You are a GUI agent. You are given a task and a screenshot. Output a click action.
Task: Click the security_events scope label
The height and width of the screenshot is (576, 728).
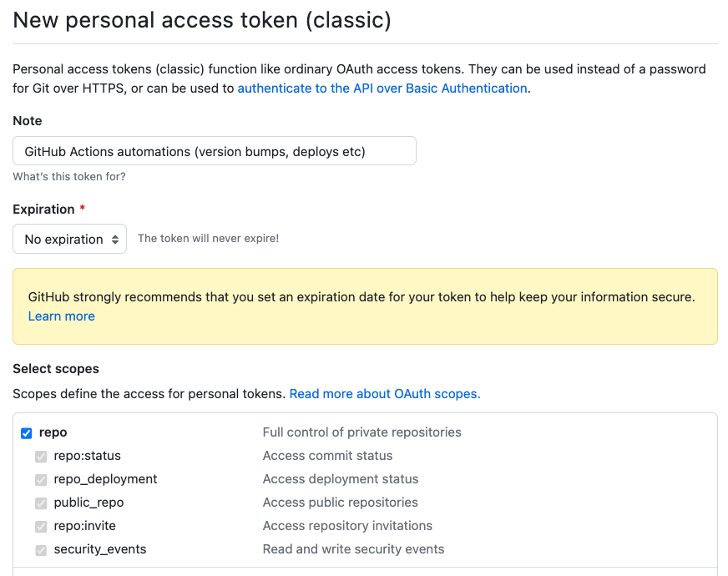tap(99, 549)
